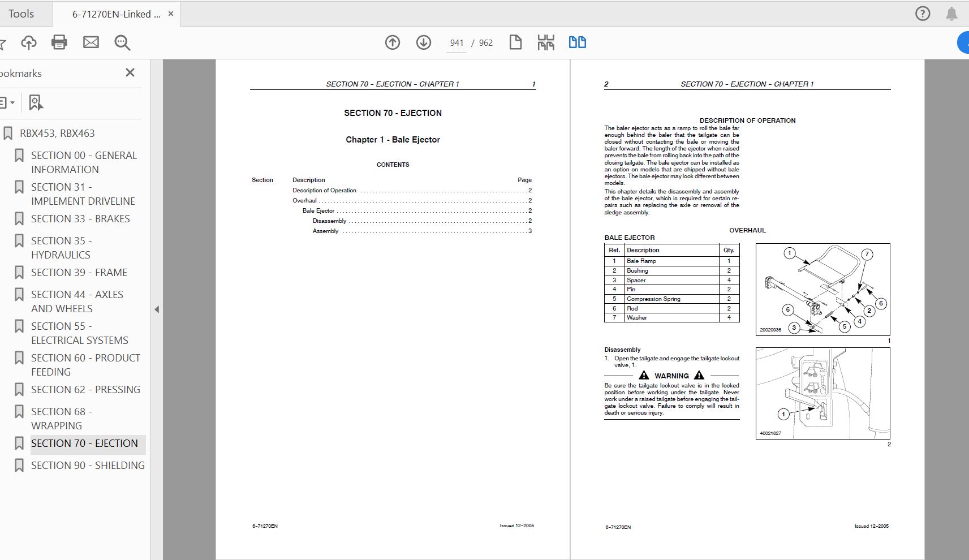
Task: Switch to the Tools tab
Action: (x=21, y=13)
